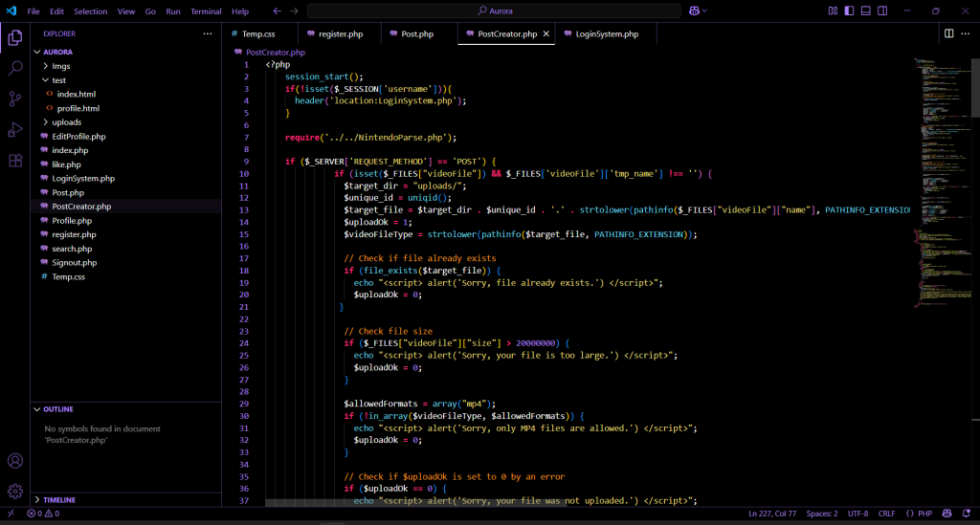Open the Search view in activity bar
The image size is (980, 525).
(15, 68)
